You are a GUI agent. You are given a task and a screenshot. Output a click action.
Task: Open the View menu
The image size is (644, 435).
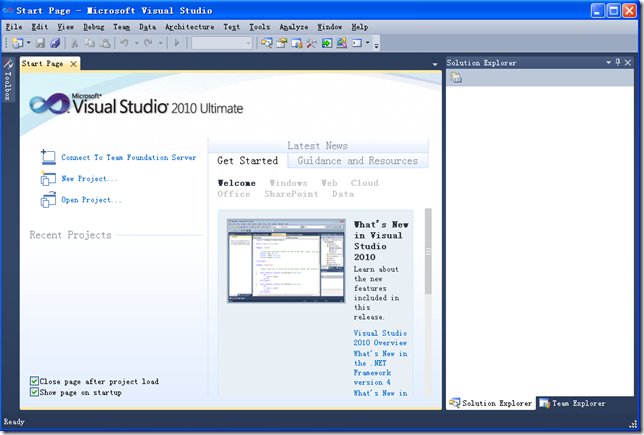coord(66,27)
